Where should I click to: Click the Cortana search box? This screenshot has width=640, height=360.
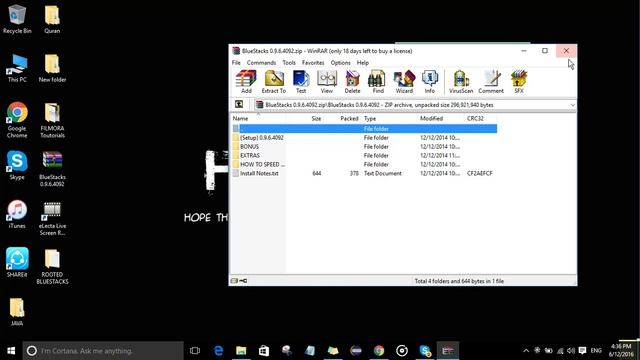coord(103,351)
